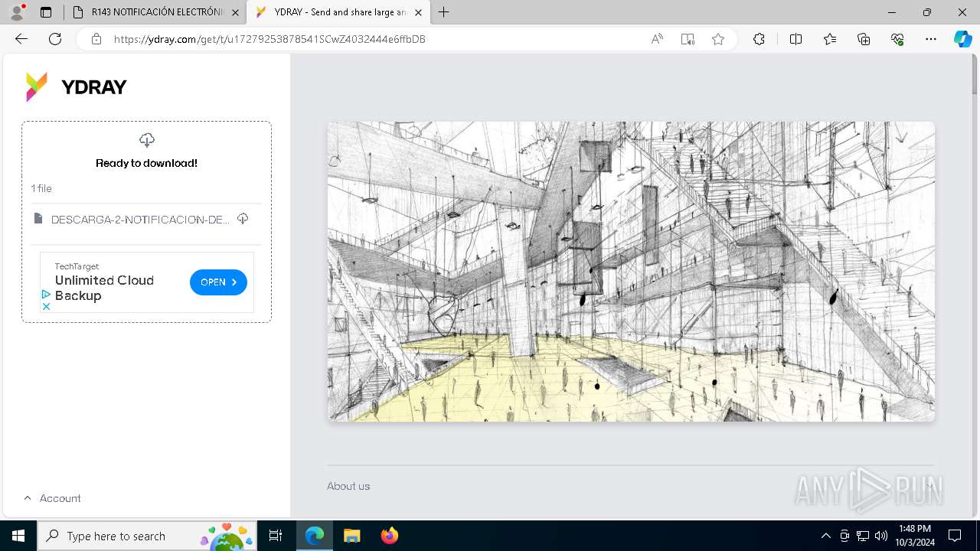Click the Type here to search box
The width and height of the screenshot is (980, 551).
[147, 536]
